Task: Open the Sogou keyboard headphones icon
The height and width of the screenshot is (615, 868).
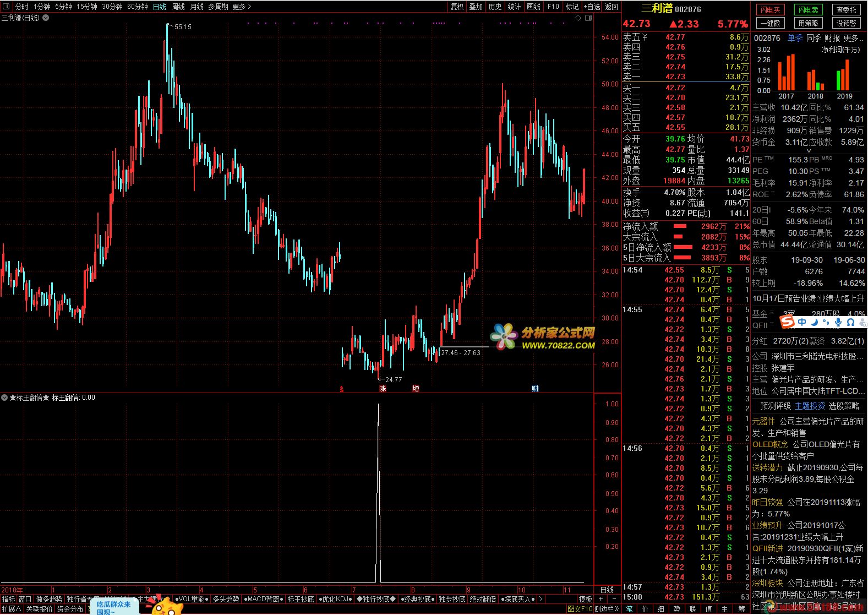Action: point(850,322)
